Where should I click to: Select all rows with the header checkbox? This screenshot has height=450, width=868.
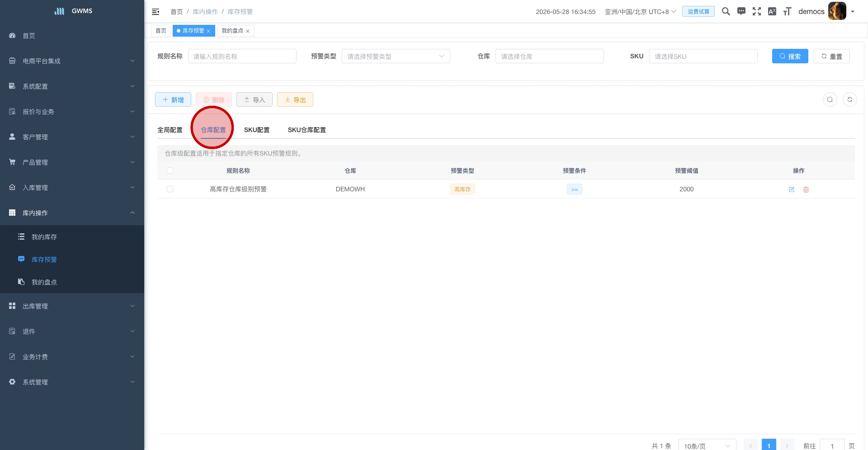tap(170, 171)
